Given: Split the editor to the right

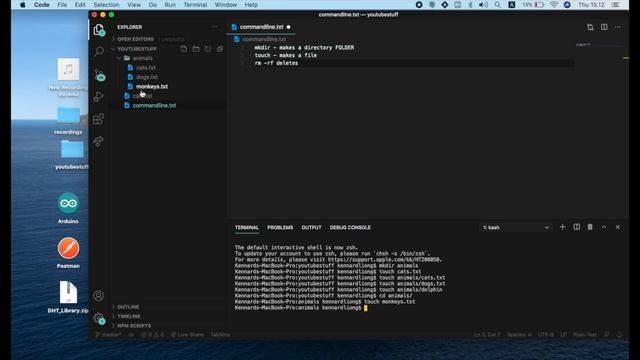Looking at the screenshot, I should 604,27.
